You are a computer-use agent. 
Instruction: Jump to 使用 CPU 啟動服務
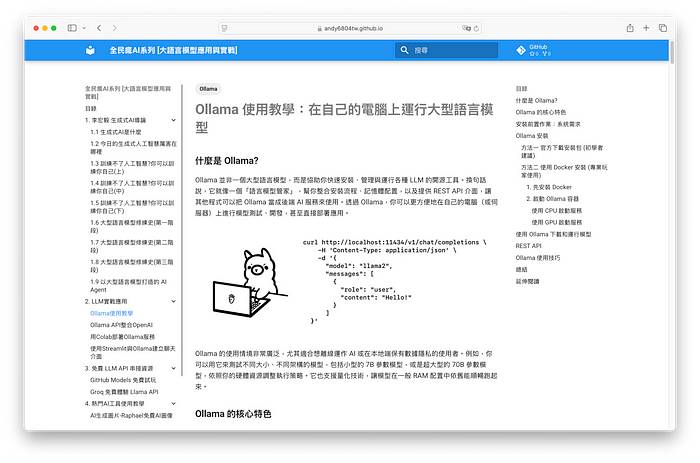[557, 211]
